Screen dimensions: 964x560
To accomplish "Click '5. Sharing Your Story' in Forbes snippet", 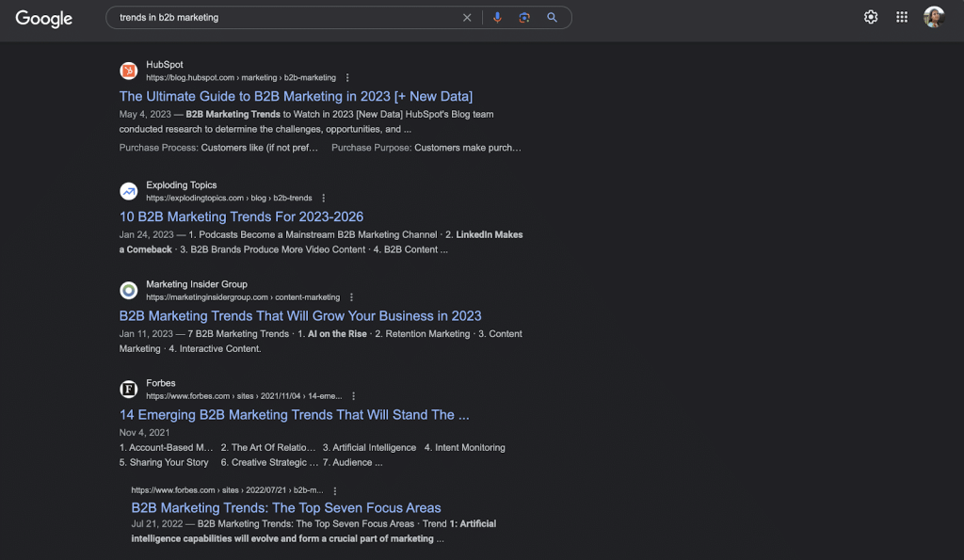I will click(x=164, y=462).
